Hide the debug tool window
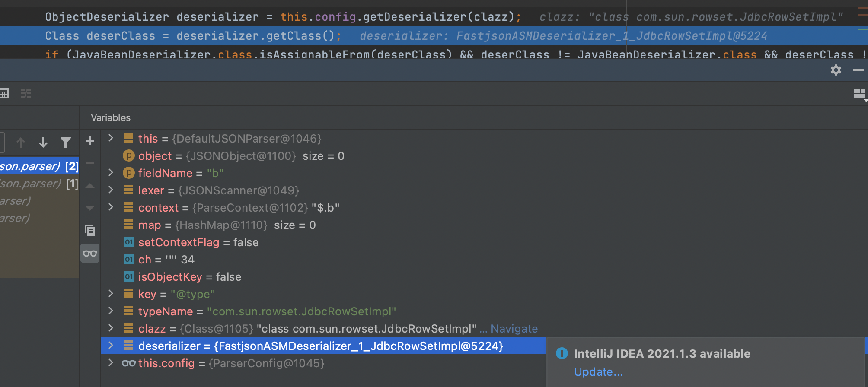Viewport: 868px width, 387px height. pyautogui.click(x=858, y=70)
